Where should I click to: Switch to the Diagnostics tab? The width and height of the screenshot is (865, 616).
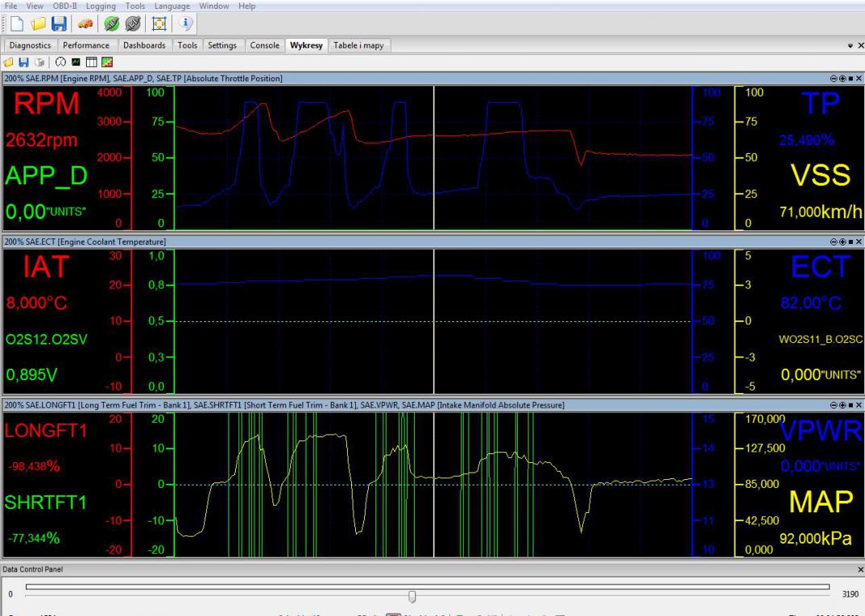point(31,46)
